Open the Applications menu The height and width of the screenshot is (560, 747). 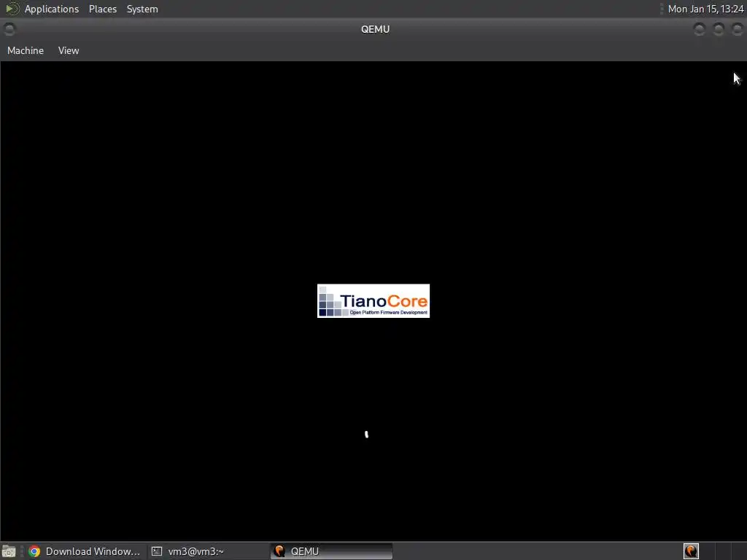click(52, 9)
